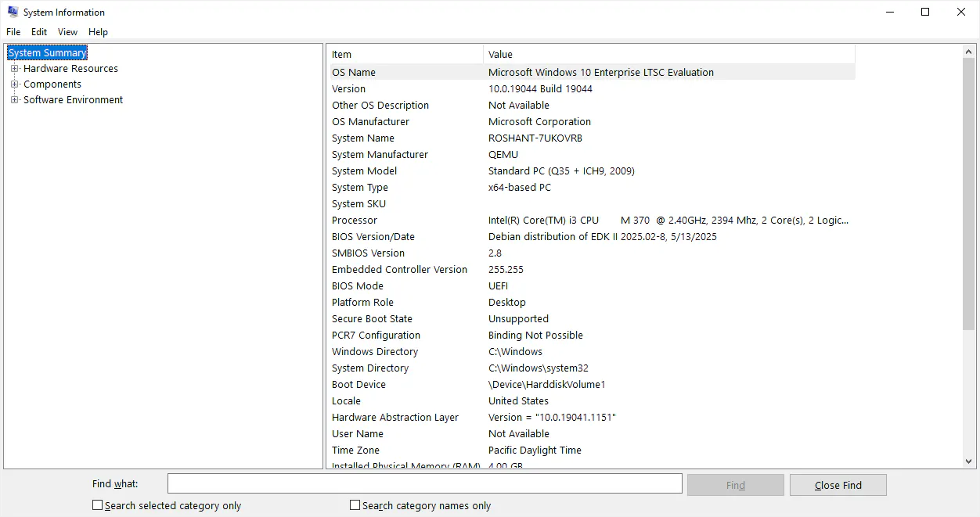Click the value ROSHANT-7UKOVRB
980x517 pixels.
(x=535, y=138)
